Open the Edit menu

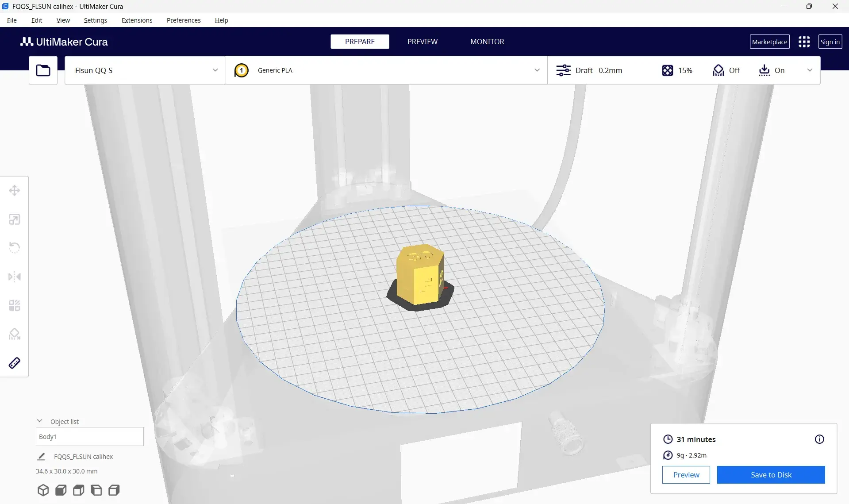37,20
